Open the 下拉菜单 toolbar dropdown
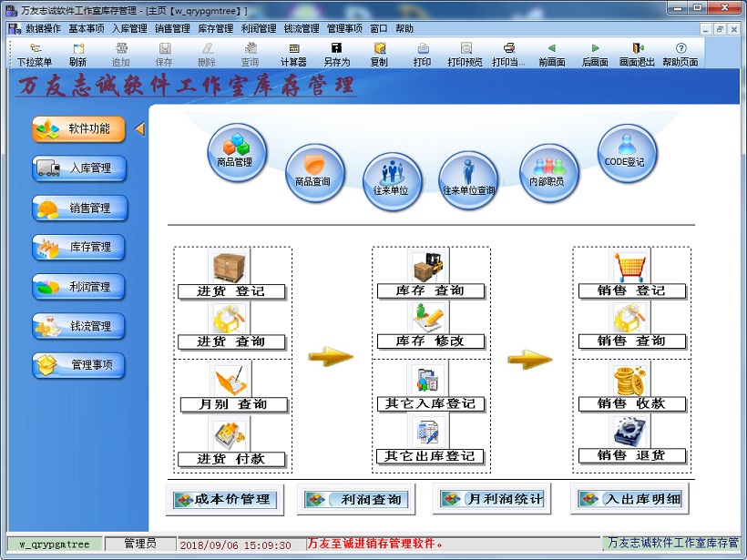The width and height of the screenshot is (747, 560). pyautogui.click(x=34, y=55)
